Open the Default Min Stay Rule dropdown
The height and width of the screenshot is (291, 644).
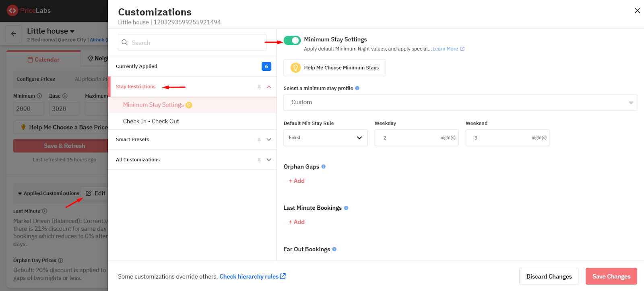(325, 138)
